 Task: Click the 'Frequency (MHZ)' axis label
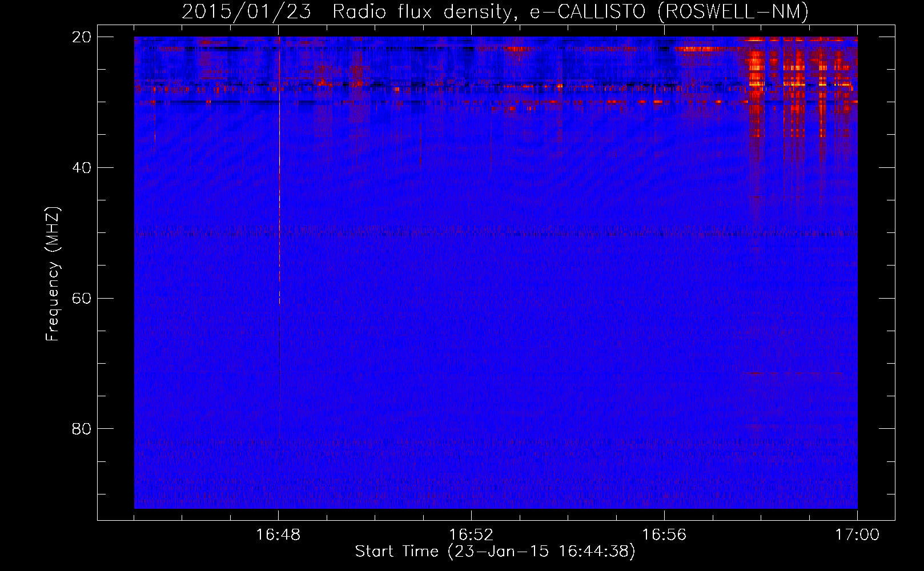click(52, 274)
